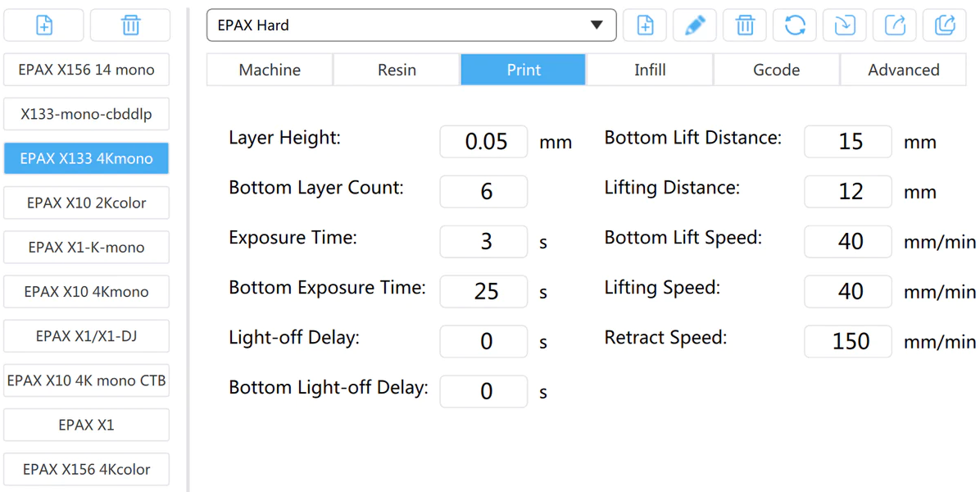Open the Gcode tab
The height and width of the screenshot is (492, 980).
(776, 70)
